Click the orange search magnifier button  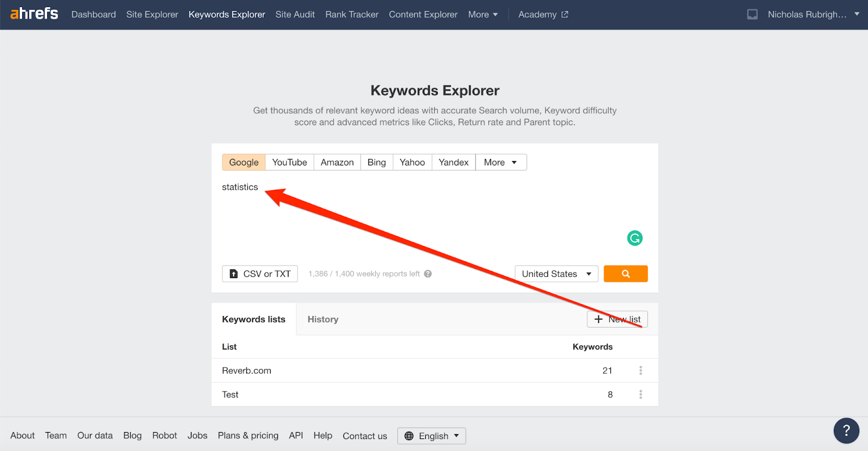[626, 274]
